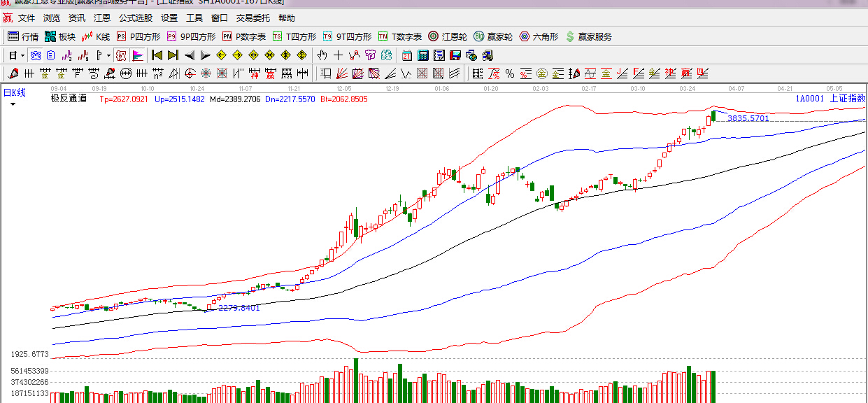The width and height of the screenshot is (868, 403).
Task: Click the 极反通道 indicator label
Action: (69, 99)
